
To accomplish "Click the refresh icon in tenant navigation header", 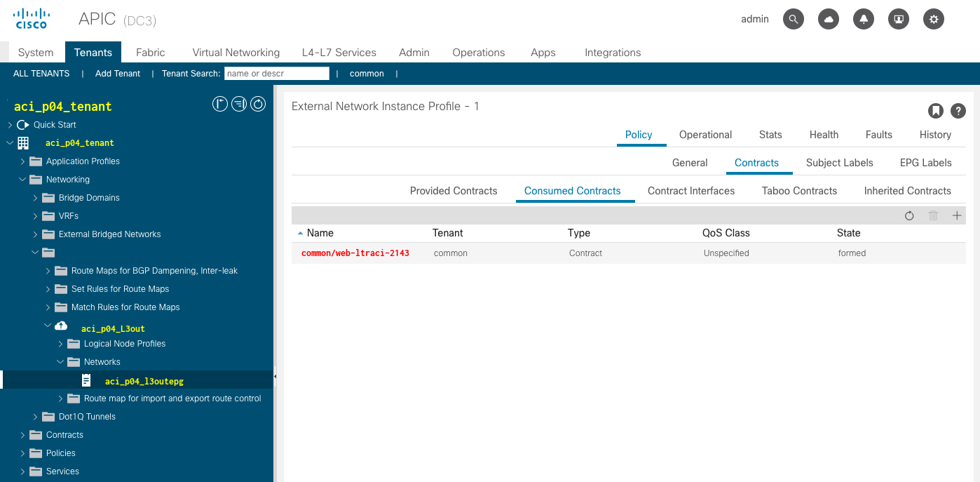I will click(258, 105).
